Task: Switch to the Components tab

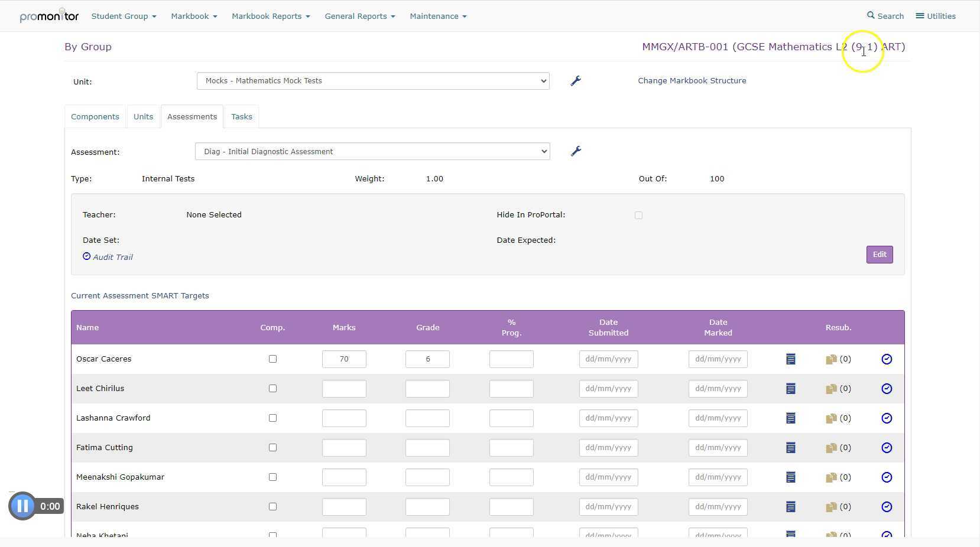Action: click(x=95, y=117)
